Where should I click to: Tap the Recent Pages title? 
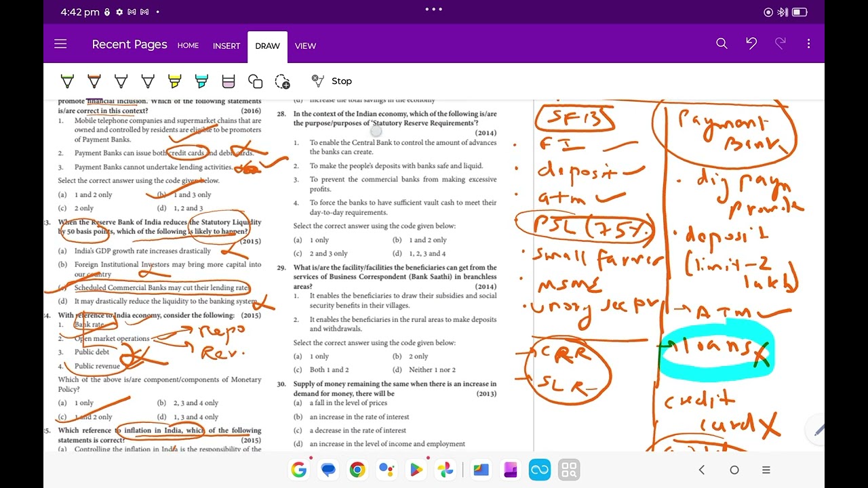[x=130, y=44]
